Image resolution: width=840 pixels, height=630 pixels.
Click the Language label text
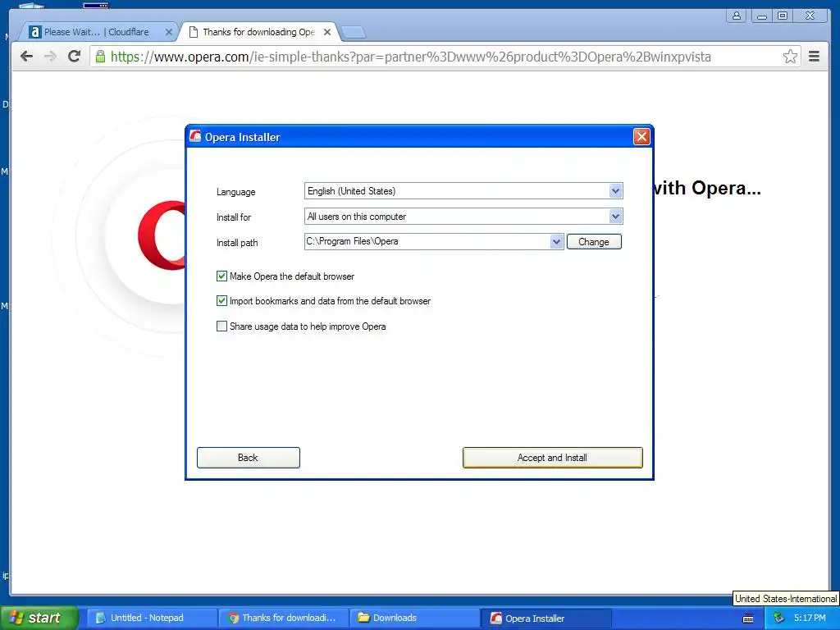pos(235,192)
